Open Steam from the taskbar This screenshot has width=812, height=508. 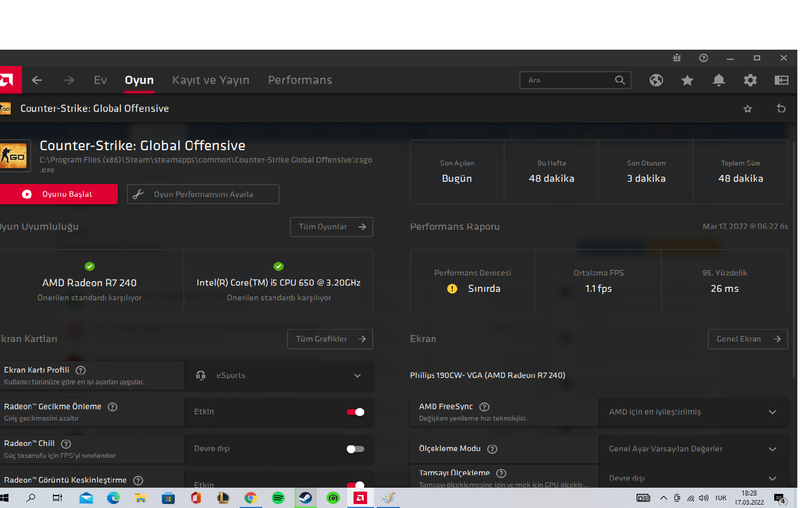306,498
